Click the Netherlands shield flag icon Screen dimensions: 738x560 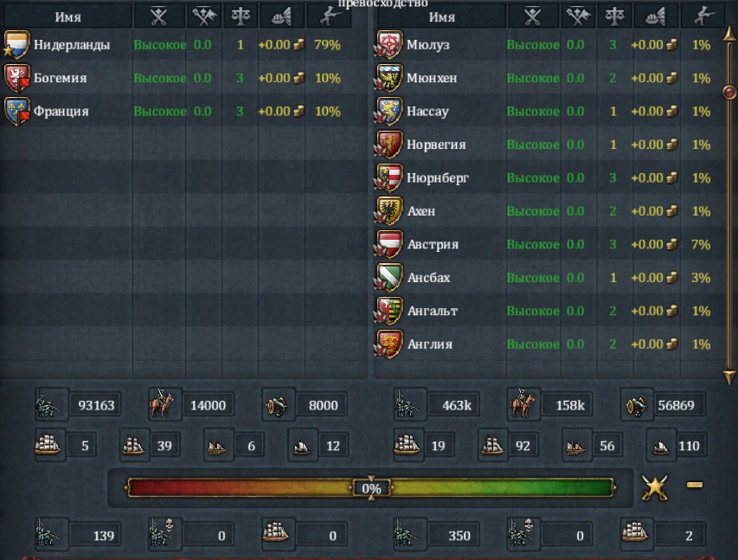tap(16, 45)
